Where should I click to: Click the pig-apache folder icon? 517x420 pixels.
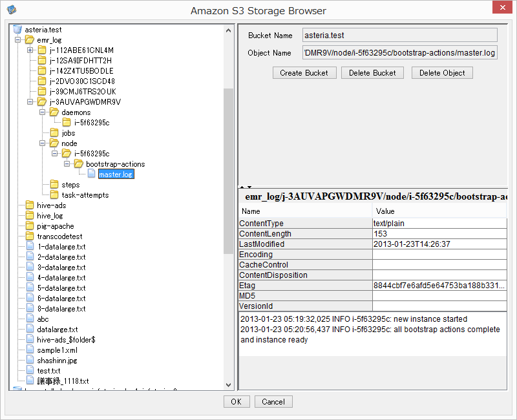(30, 226)
